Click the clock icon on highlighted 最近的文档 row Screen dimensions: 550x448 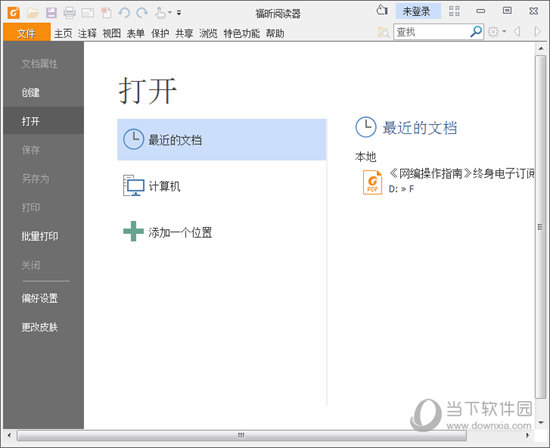(134, 139)
